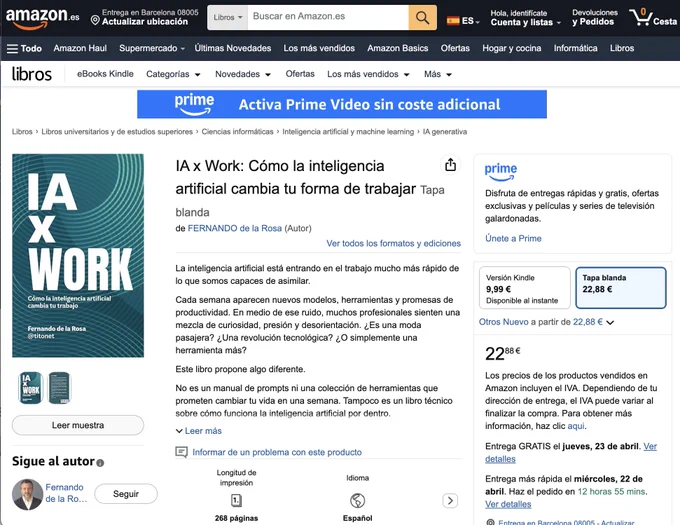Open eBooks Kindle in the books subnav

105,74
